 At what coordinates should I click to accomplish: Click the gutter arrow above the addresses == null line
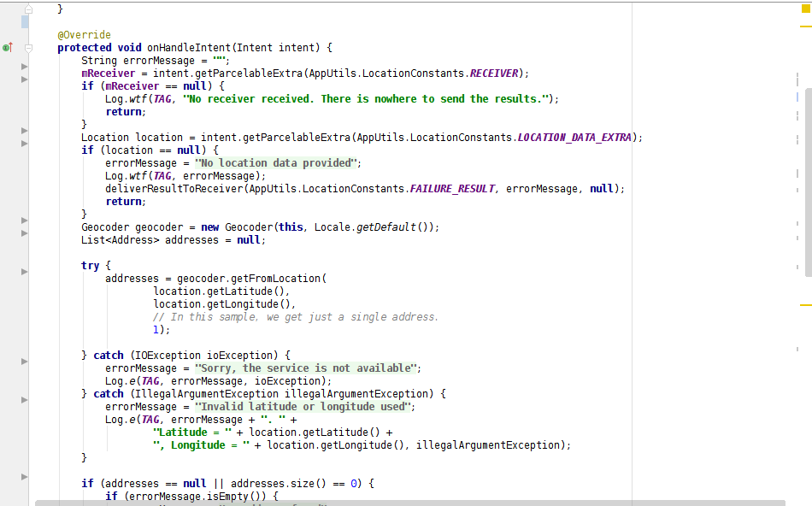(x=24, y=476)
